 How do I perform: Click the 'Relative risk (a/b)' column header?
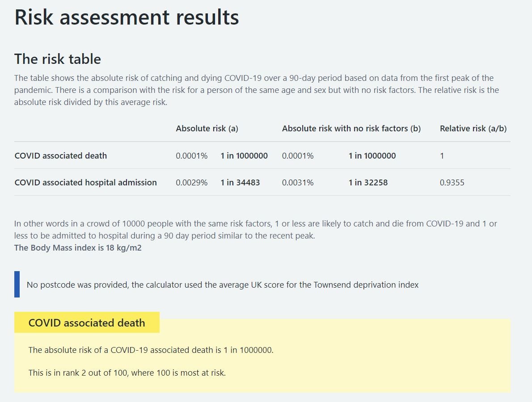pyautogui.click(x=473, y=129)
